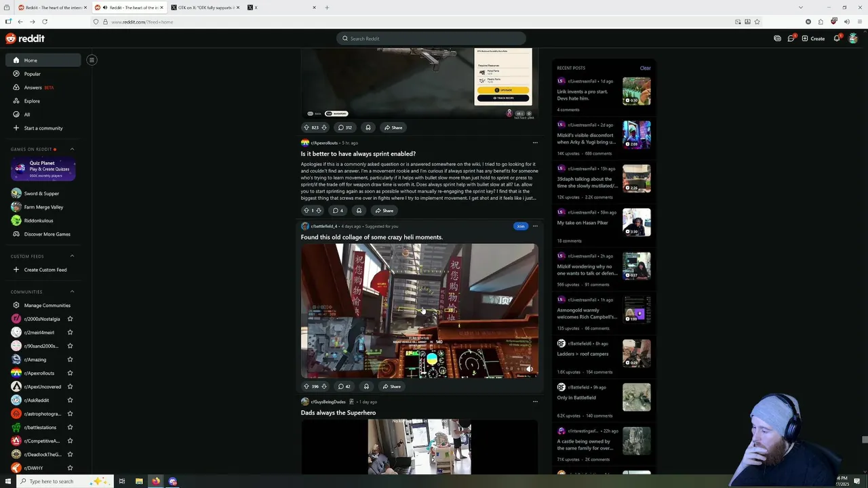Click Create post button in header
This screenshot has height=488, width=868.
tap(813, 39)
